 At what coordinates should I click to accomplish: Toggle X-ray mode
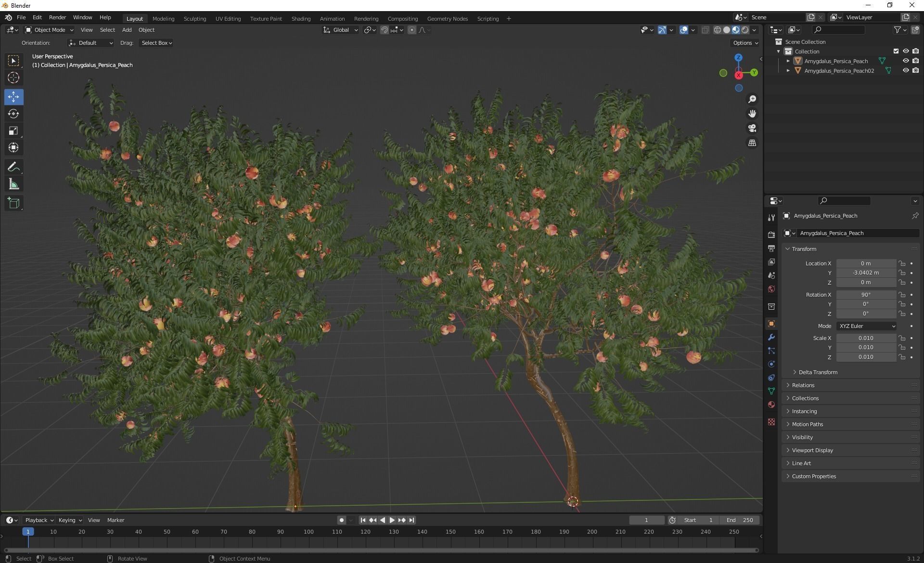[705, 30]
